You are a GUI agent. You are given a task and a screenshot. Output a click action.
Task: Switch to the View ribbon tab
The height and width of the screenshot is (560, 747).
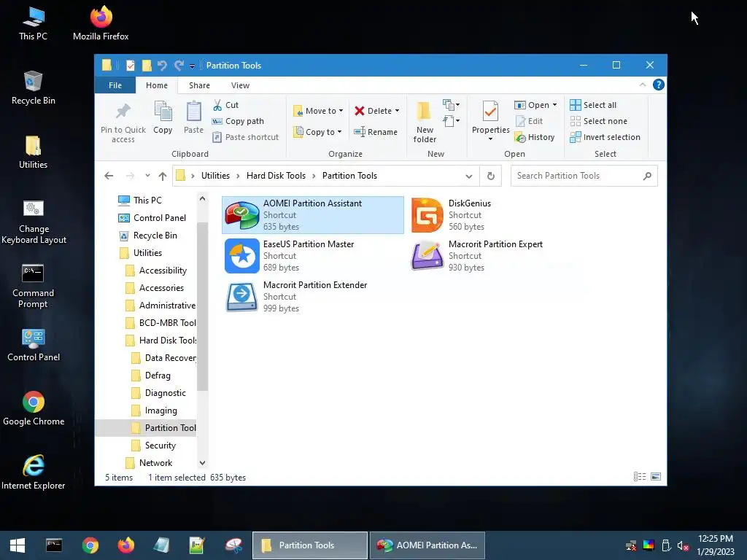tap(240, 85)
